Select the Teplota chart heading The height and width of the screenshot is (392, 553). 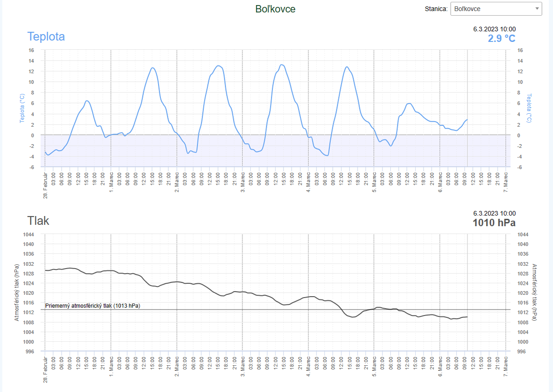pyautogui.click(x=46, y=36)
